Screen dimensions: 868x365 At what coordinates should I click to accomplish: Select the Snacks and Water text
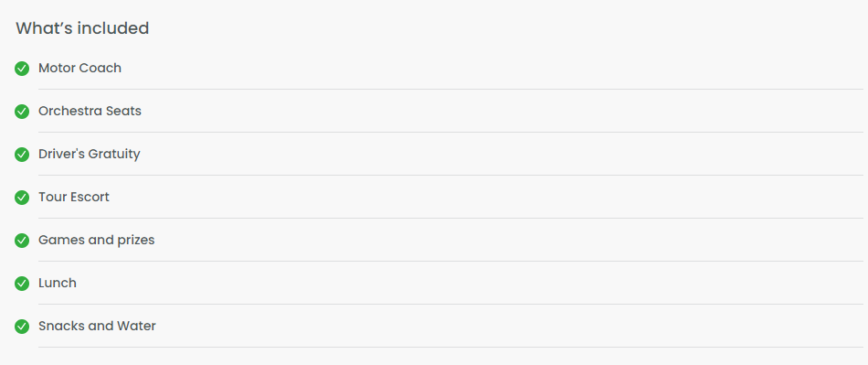[97, 326]
